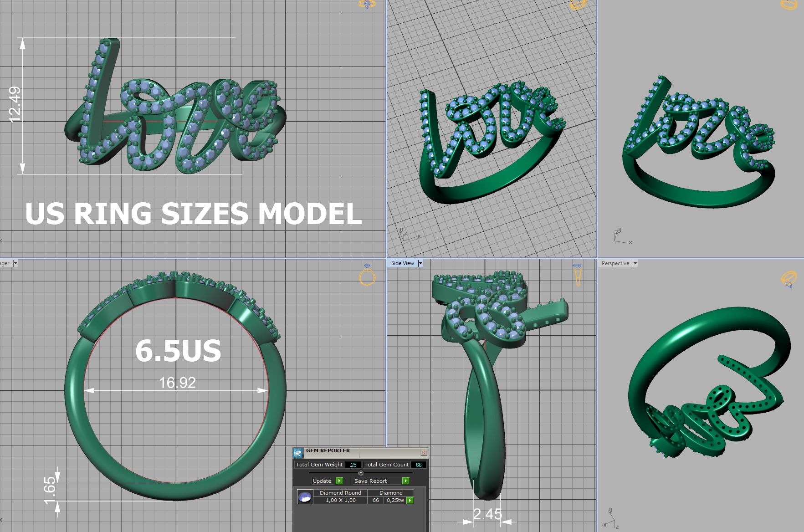The height and width of the screenshot is (532, 804).
Task: Click the Total Gem Weight label
Action: click(x=319, y=465)
